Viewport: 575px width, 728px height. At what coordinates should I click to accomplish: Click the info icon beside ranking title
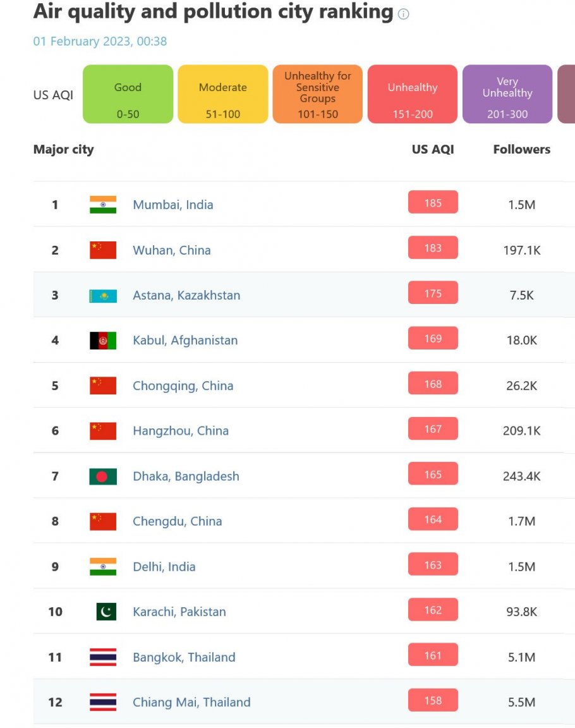(403, 14)
